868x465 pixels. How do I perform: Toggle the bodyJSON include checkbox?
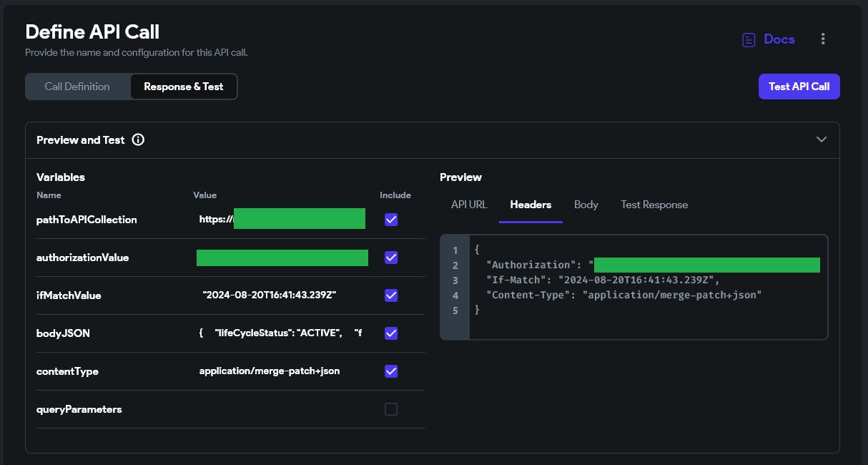click(x=391, y=333)
